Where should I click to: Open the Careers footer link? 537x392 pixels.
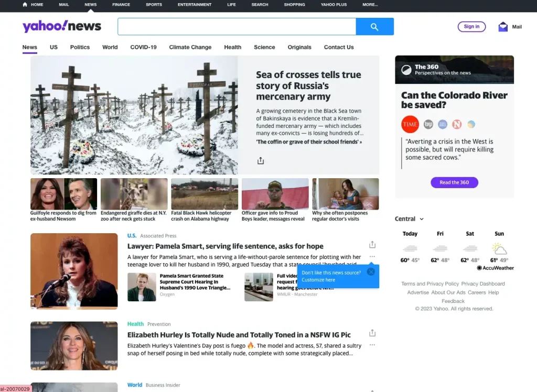click(x=477, y=292)
